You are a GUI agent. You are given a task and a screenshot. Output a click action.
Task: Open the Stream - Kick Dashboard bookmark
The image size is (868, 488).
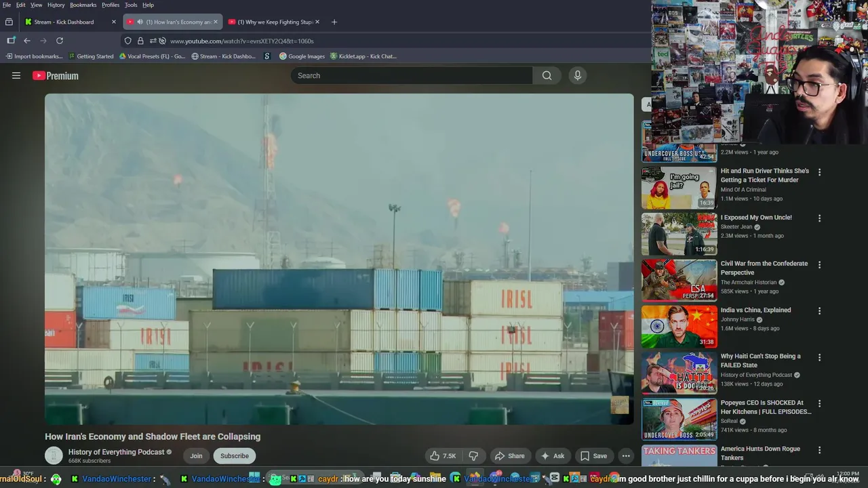point(224,56)
